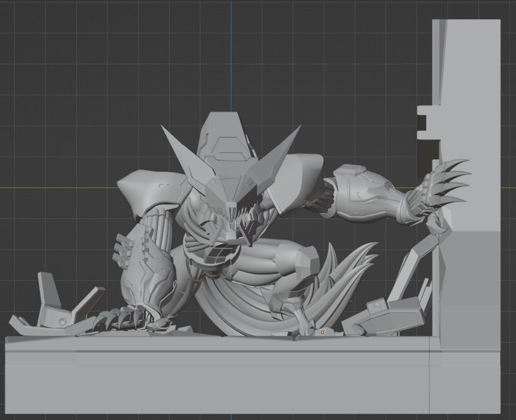Viewport: 516px width, 420px height.
Task: Click the orange object origin dot
Action: tap(322, 332)
